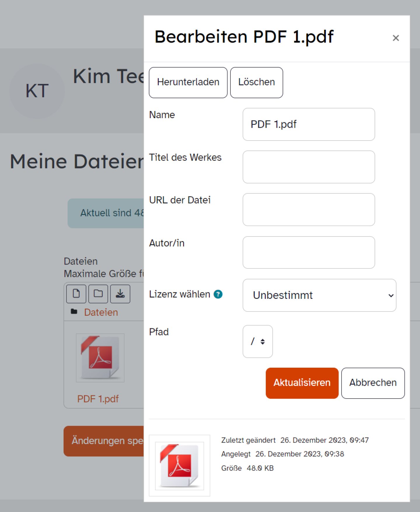The height and width of the screenshot is (512, 420).
Task: Open the Pfad path selector
Action: pos(258,341)
